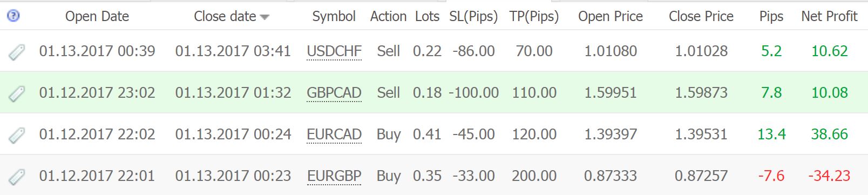Sort by Pips column header
The width and height of the screenshot is (868, 195).
pos(771,17)
